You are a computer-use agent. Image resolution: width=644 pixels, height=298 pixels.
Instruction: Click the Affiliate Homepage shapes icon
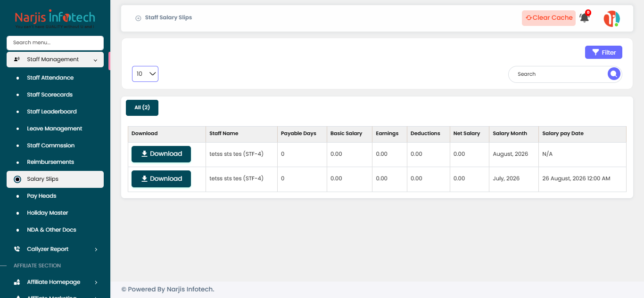pos(17,282)
